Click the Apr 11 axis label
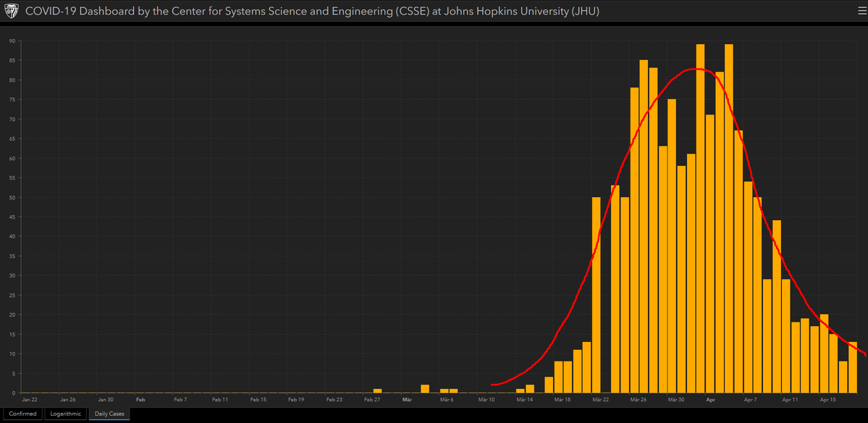This screenshot has width=868, height=423. pos(789,399)
